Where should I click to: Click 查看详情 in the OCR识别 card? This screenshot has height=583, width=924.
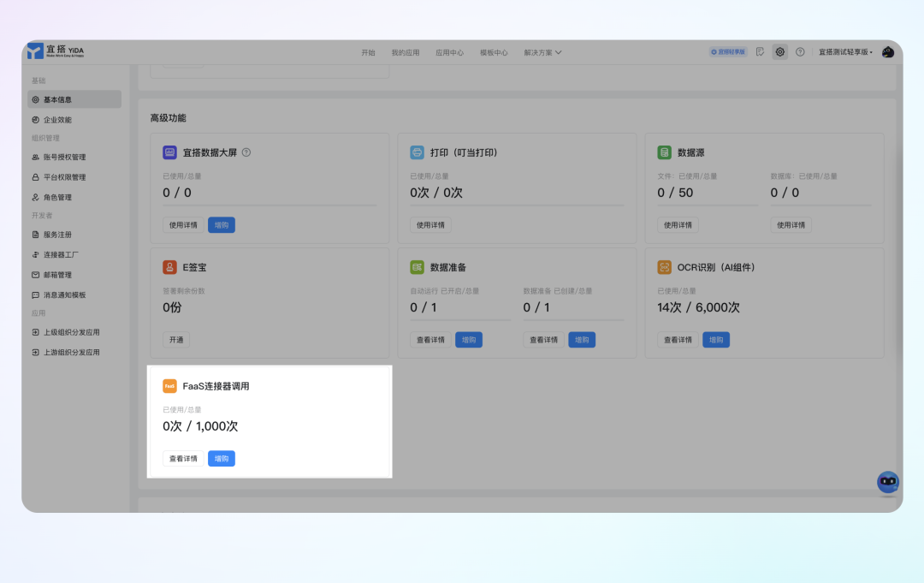(678, 340)
